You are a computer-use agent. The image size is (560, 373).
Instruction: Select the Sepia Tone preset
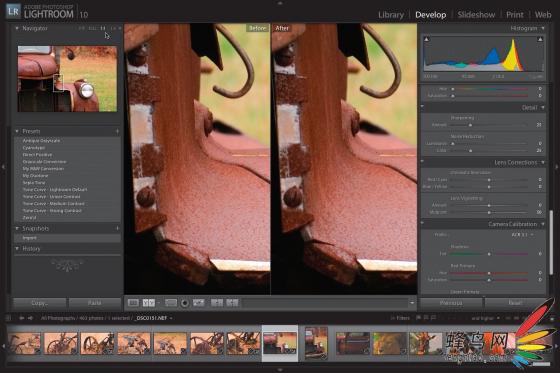pyautogui.click(x=33, y=183)
